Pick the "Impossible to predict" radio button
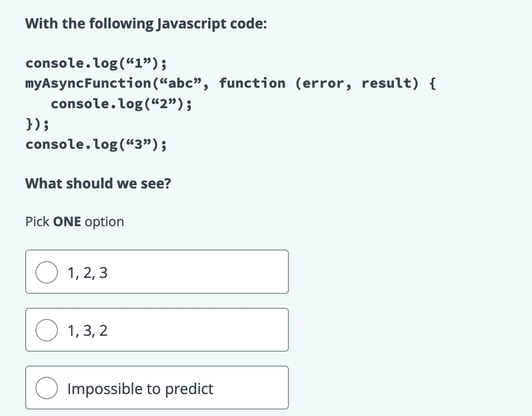Screen dimensions: 532x416 click(47, 388)
